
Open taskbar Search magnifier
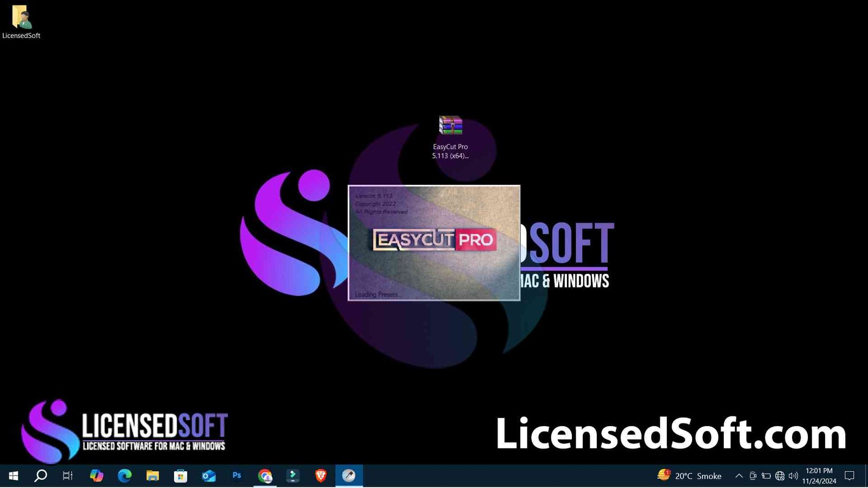[41, 476]
